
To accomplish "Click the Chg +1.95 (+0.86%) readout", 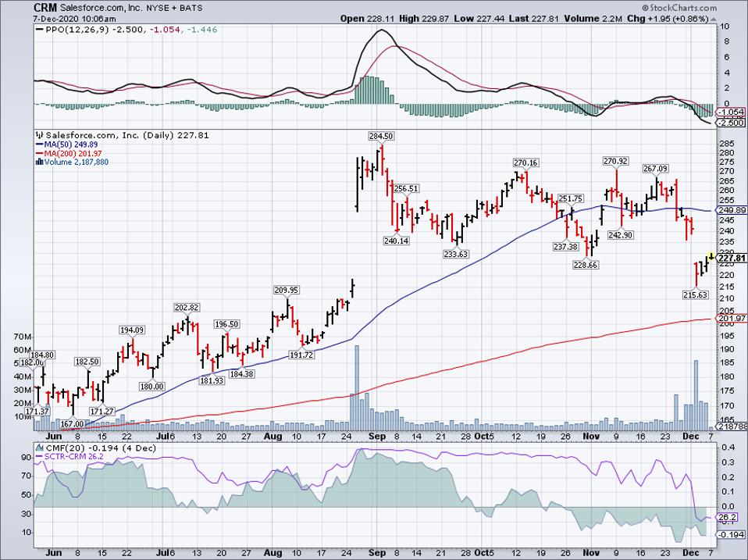I will pos(668,19).
